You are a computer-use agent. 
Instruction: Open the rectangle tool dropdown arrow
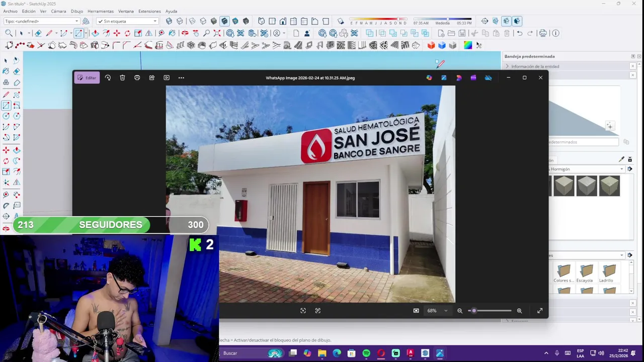86,33
